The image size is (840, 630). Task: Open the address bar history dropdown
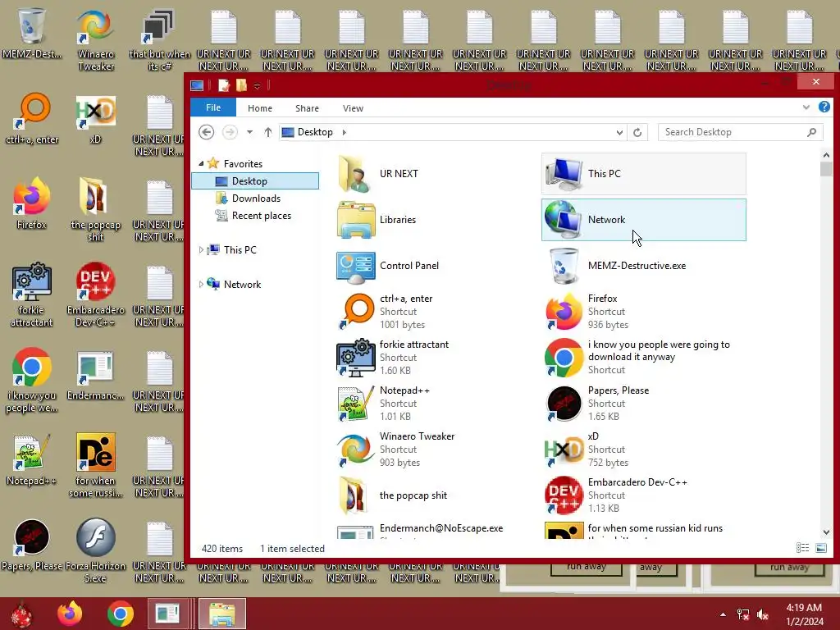619,132
